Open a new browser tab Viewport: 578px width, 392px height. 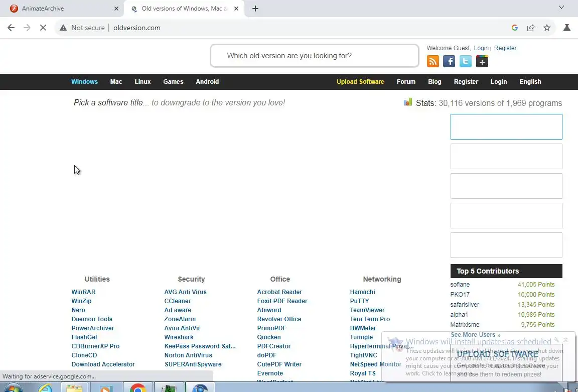tap(255, 9)
